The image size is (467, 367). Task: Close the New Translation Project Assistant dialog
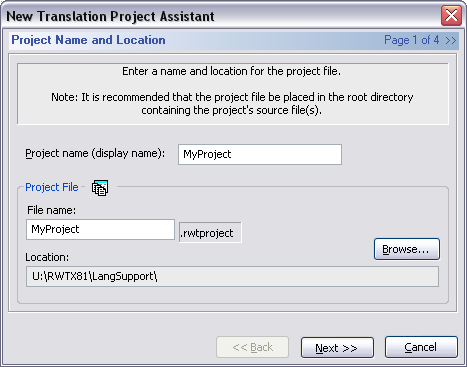[x=451, y=15]
